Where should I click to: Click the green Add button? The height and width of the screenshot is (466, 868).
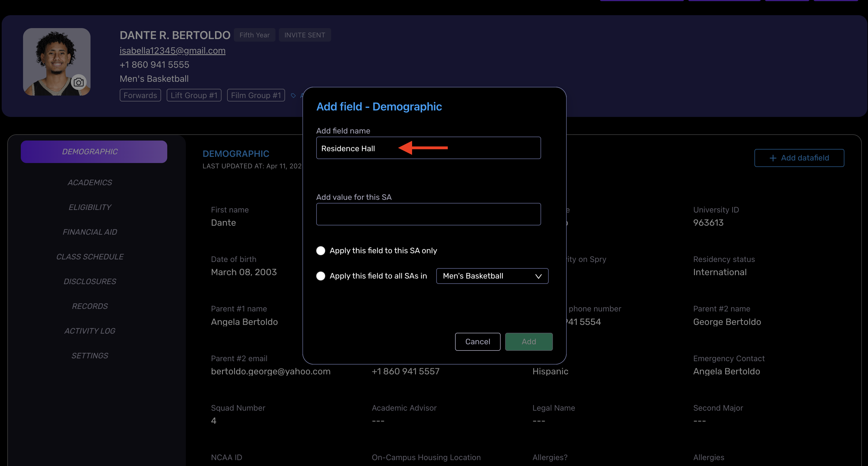click(529, 342)
